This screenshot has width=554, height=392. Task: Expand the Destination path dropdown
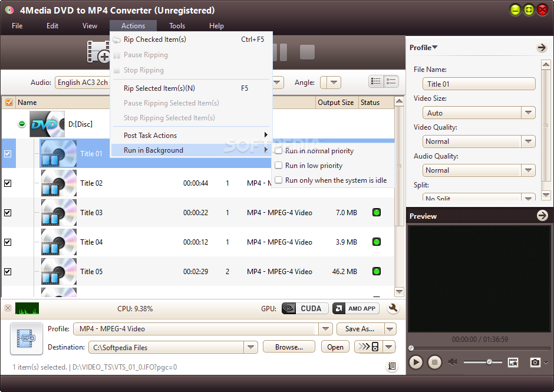click(x=250, y=347)
